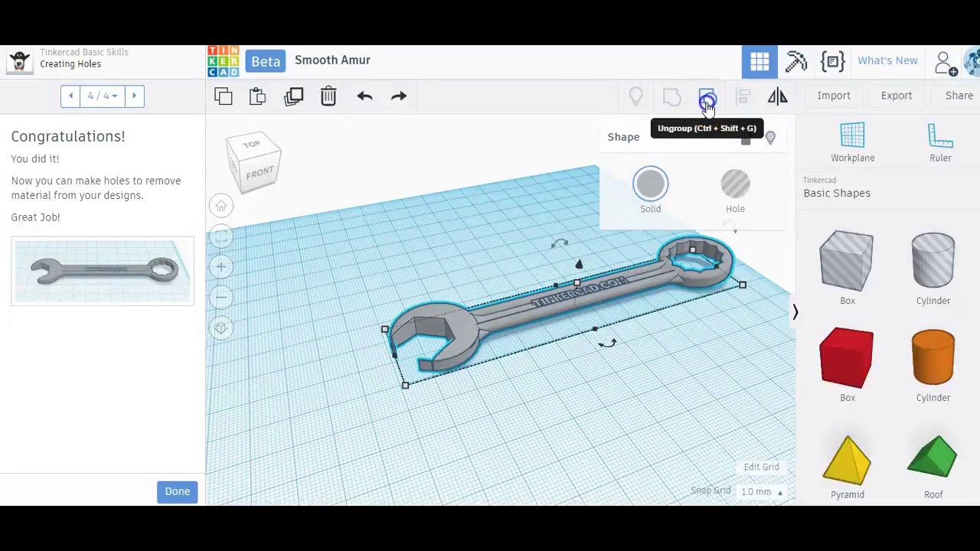The width and height of the screenshot is (980, 551).
Task: Click the Group shapes icon
Action: (671, 96)
